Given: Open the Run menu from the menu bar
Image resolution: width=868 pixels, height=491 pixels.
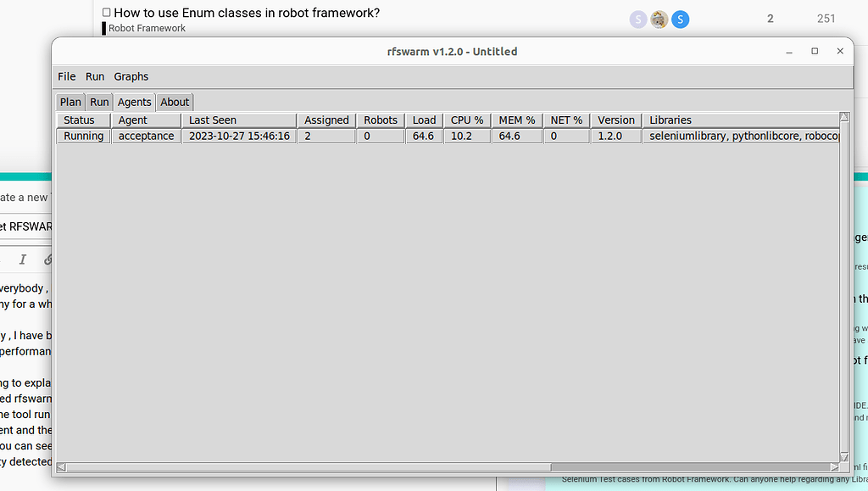Looking at the screenshot, I should [x=95, y=76].
